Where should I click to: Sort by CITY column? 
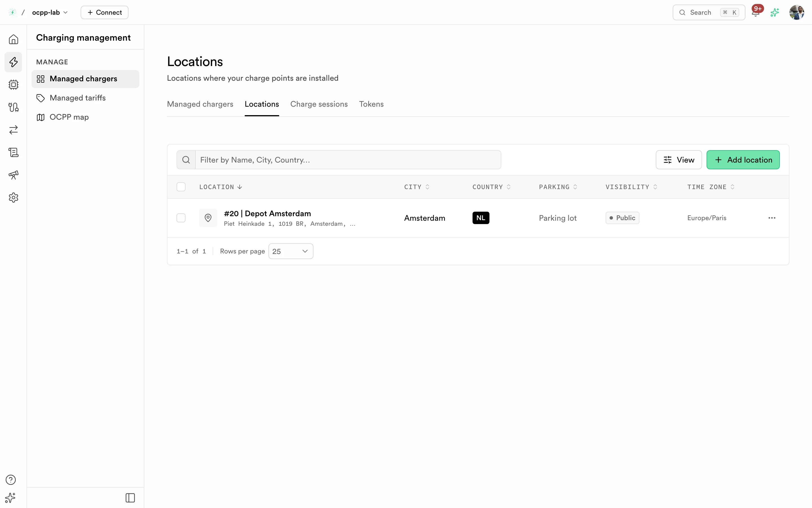click(417, 187)
